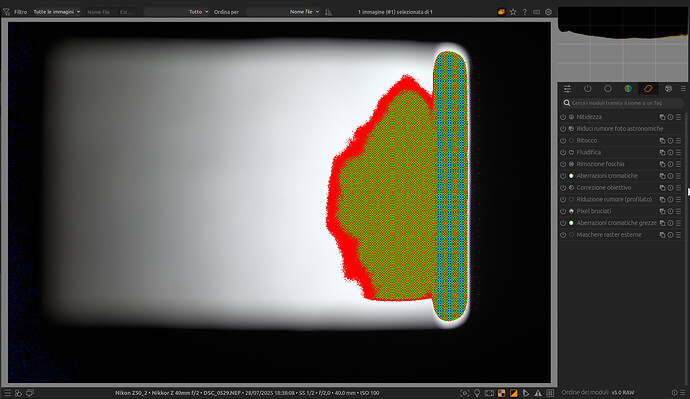690x399 pixels.
Task: Toggle focus peaking icon in bottom bar
Action: (x=465, y=393)
